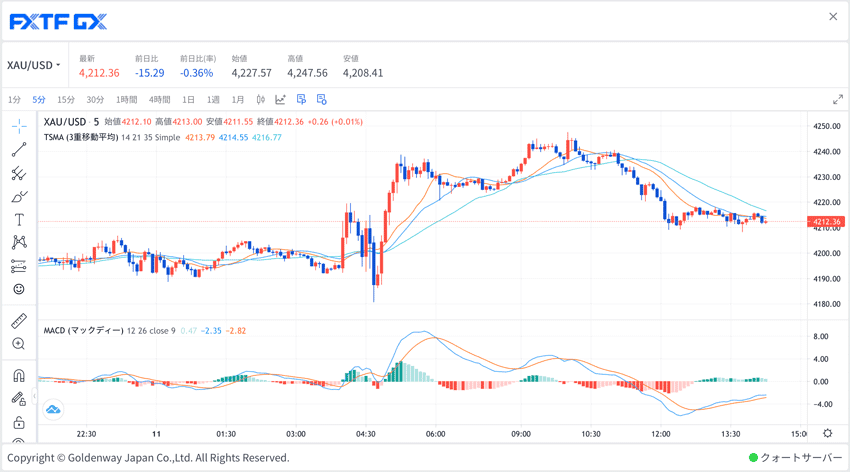Open the chart patterns tool
Image resolution: width=850 pixels, height=472 pixels.
tap(19, 242)
